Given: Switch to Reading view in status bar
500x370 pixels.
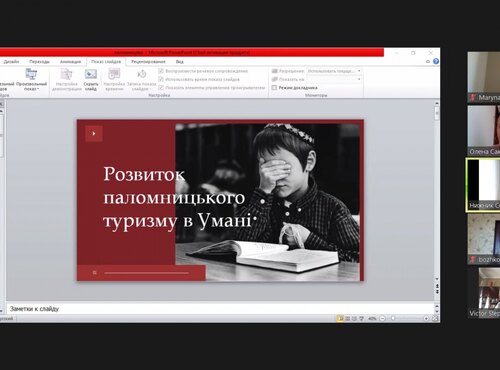Looking at the screenshot, I should [x=354, y=319].
